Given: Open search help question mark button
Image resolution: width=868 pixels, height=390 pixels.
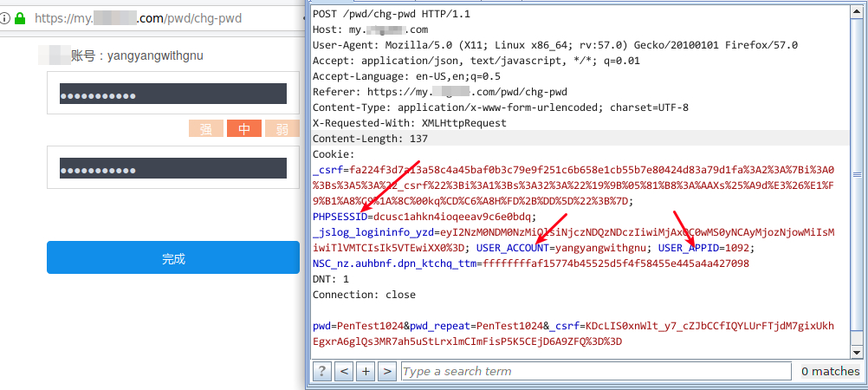Looking at the screenshot, I should tap(321, 371).
